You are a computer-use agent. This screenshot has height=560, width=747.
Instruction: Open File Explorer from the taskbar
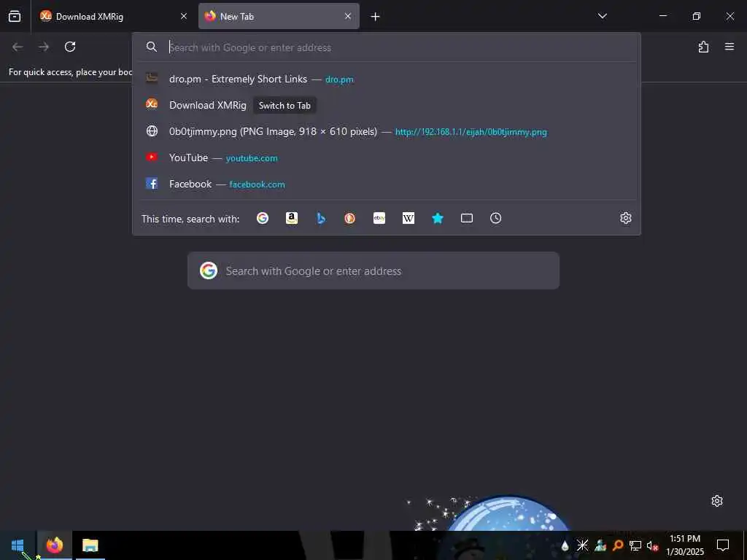(x=90, y=545)
